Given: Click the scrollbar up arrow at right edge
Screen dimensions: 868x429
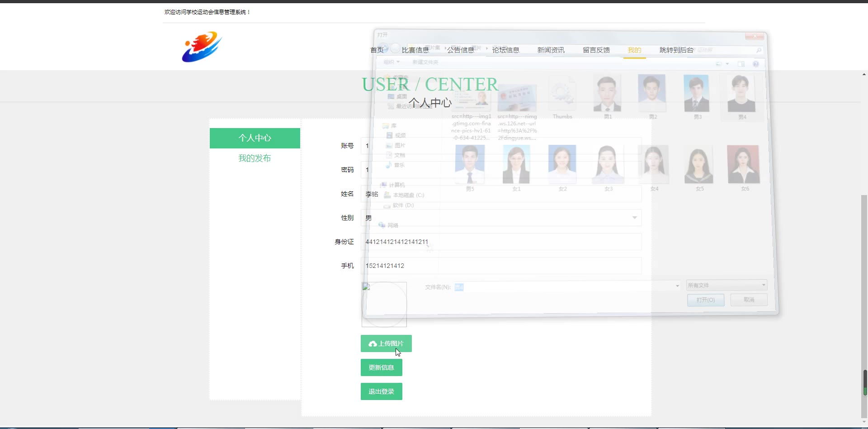Looking at the screenshot, I should (x=864, y=74).
